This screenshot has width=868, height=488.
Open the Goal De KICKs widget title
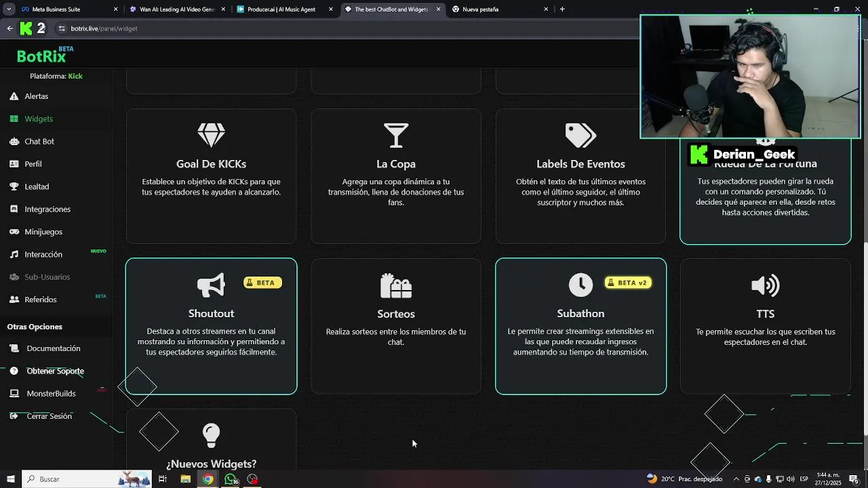(211, 164)
